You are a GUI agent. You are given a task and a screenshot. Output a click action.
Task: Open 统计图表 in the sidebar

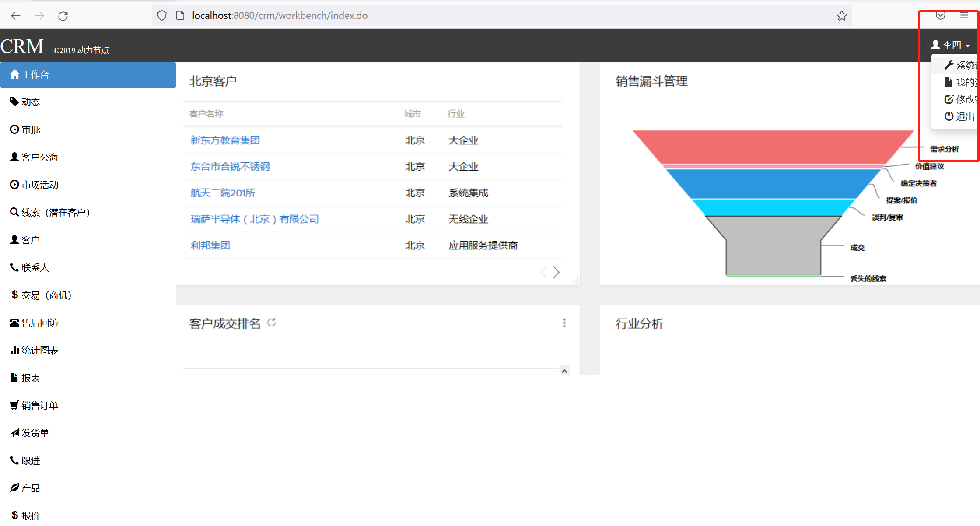pos(39,350)
